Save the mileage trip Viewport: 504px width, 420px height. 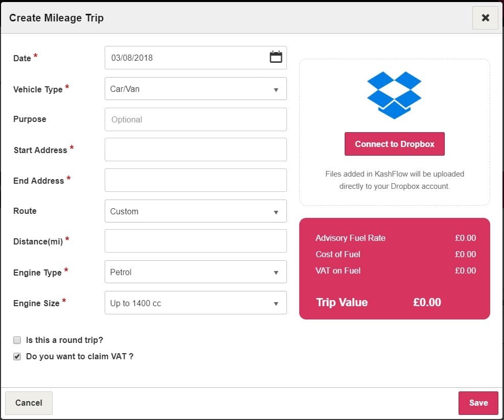click(x=478, y=403)
